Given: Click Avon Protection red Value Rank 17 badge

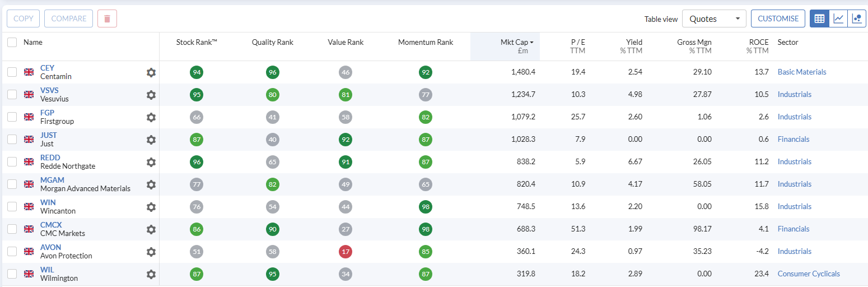Looking at the screenshot, I should tap(346, 252).
